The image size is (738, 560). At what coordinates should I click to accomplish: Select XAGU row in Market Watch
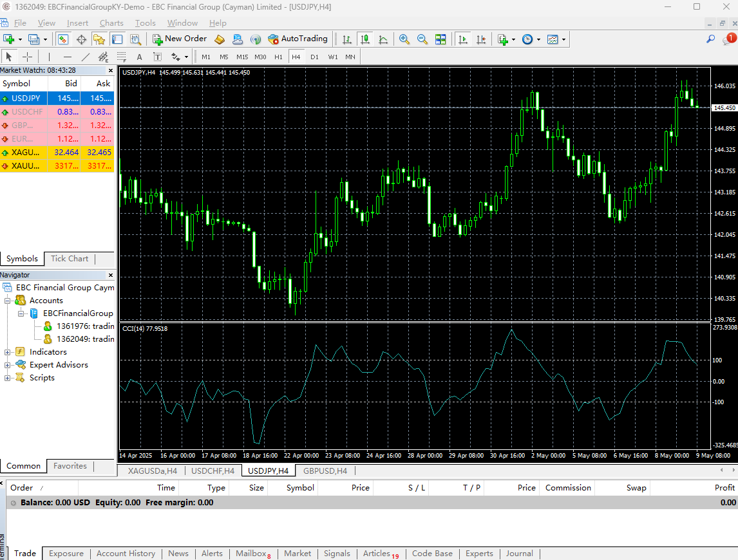[57, 153]
